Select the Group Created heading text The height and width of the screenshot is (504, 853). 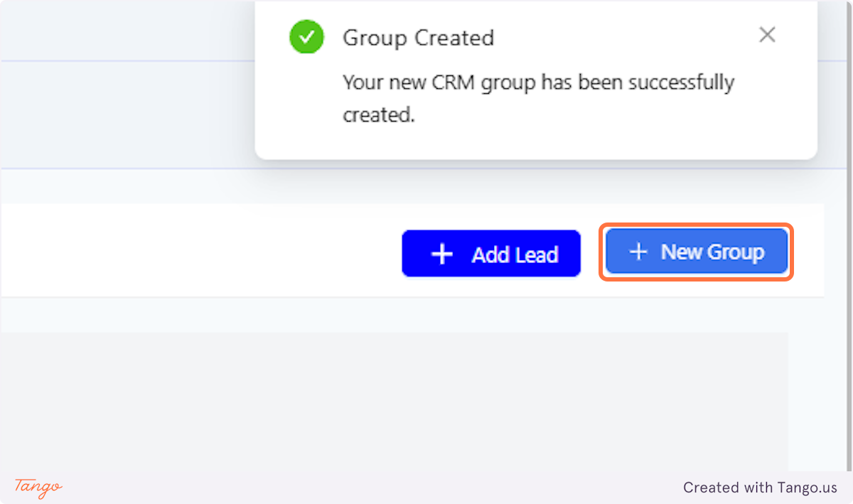[x=418, y=38]
